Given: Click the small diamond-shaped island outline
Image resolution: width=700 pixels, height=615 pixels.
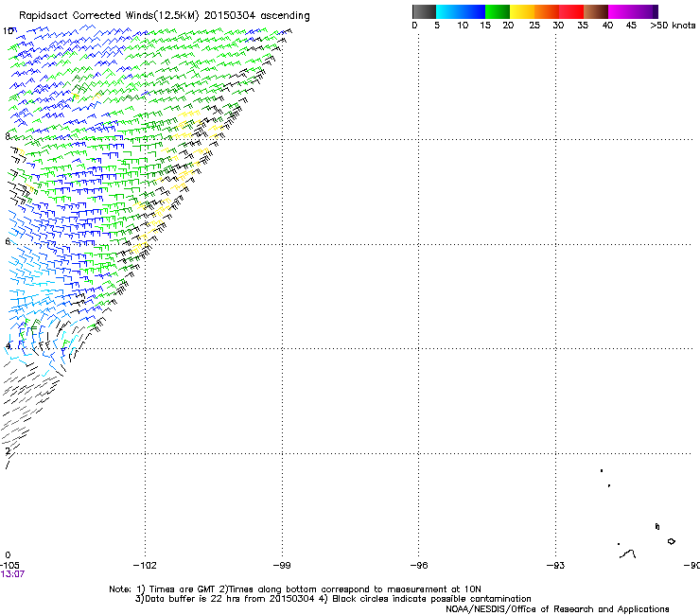Looking at the screenshot, I should (672, 541).
